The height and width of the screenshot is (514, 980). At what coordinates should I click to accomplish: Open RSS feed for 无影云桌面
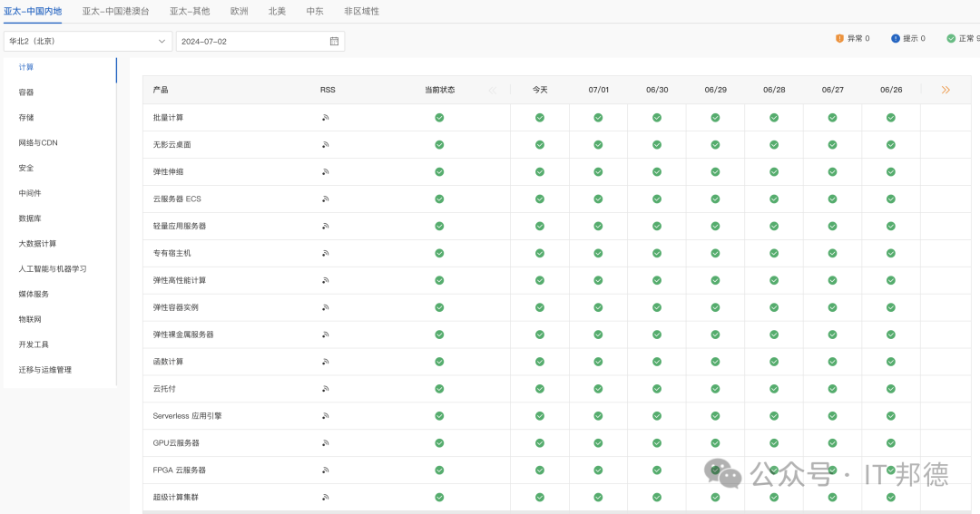point(325,145)
